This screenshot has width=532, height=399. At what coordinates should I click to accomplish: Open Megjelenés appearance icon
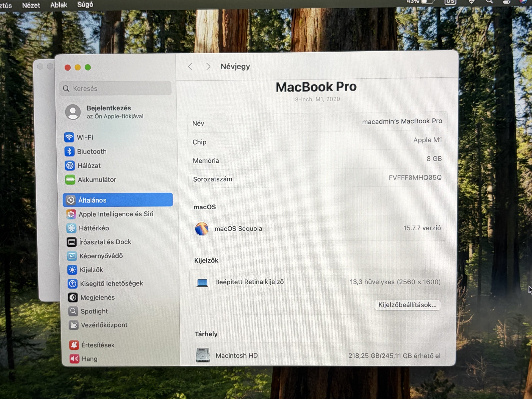pos(73,298)
